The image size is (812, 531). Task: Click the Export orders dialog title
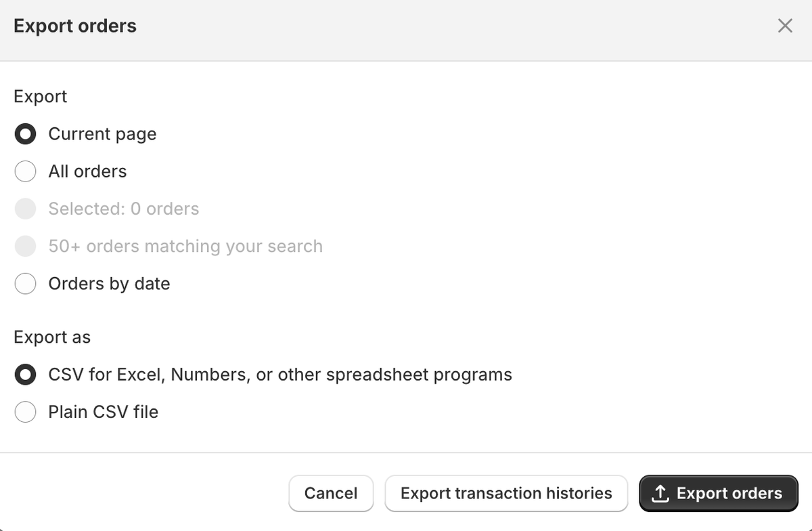click(x=75, y=26)
